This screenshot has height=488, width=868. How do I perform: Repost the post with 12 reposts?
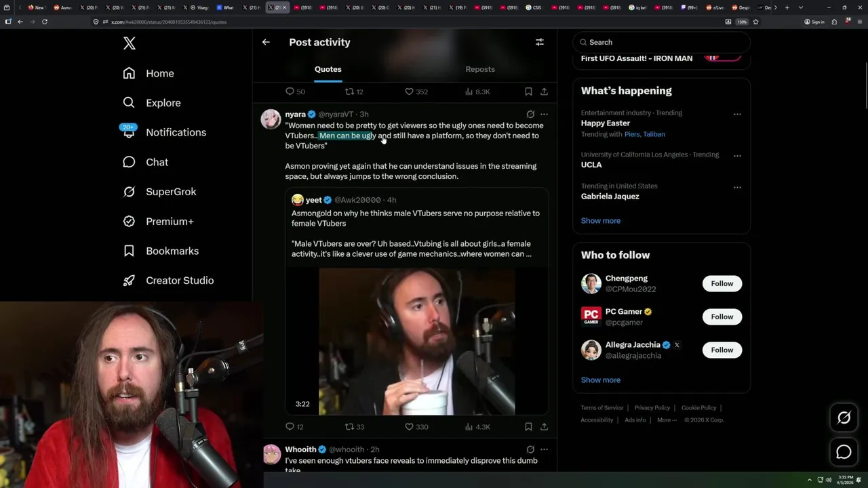(x=355, y=91)
